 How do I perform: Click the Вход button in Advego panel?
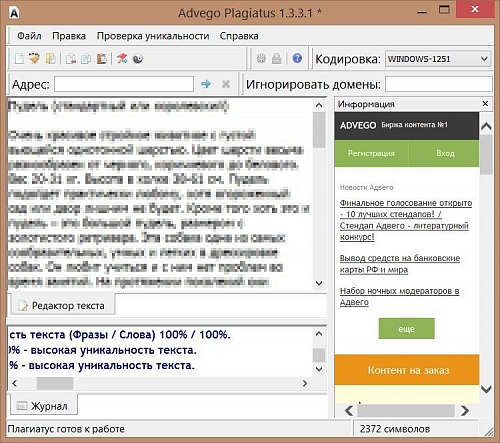[445, 153]
